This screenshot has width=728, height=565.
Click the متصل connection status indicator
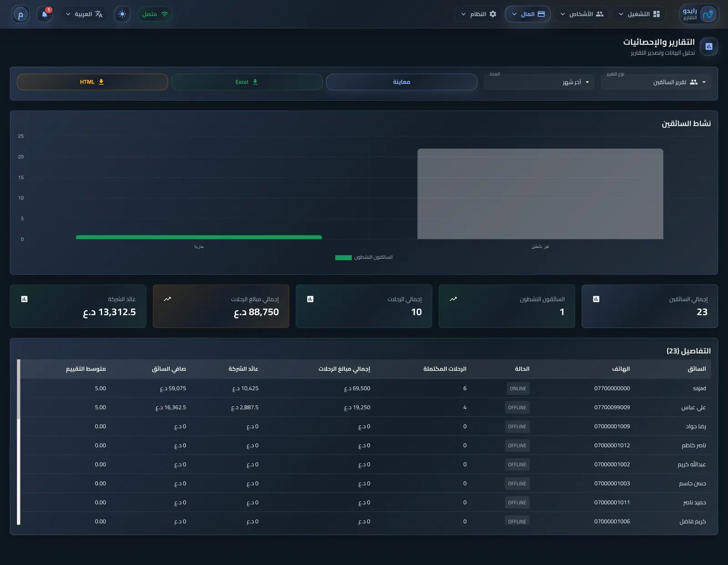tap(155, 14)
